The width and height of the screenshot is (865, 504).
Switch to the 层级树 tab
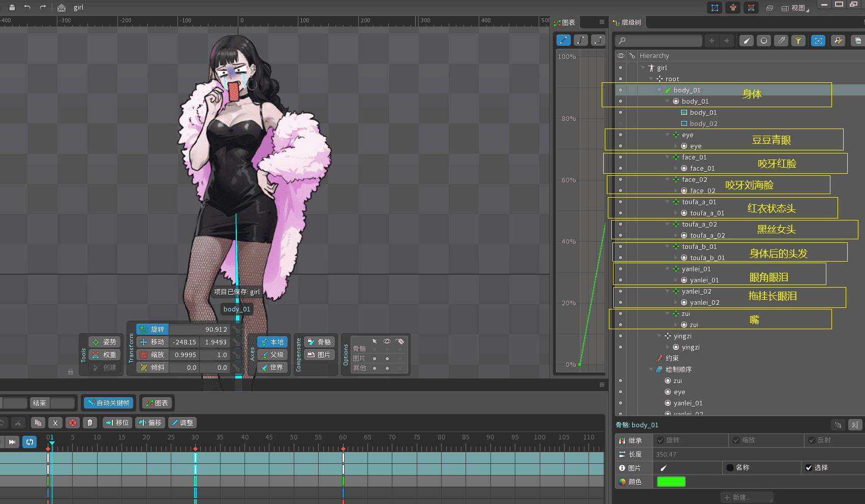(x=628, y=22)
